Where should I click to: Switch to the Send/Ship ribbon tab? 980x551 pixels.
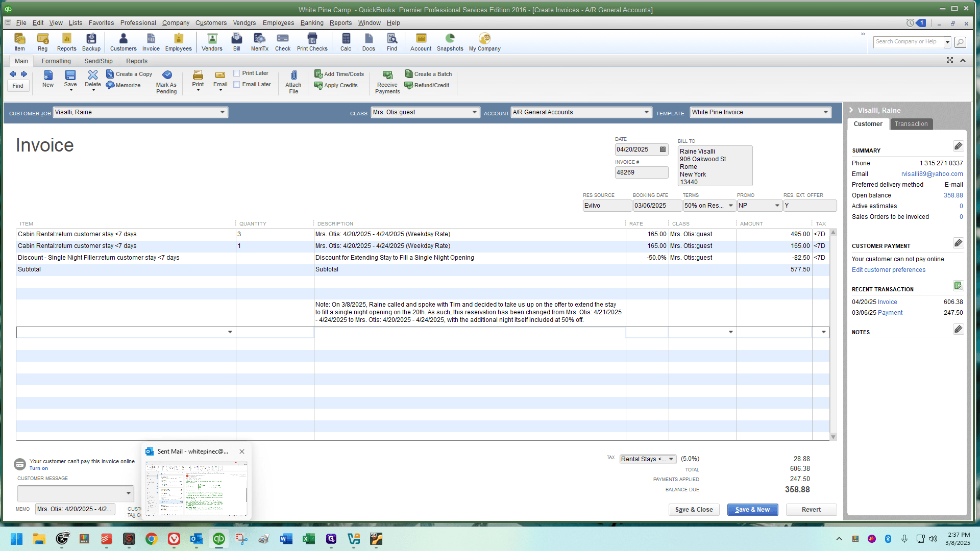[x=99, y=61]
